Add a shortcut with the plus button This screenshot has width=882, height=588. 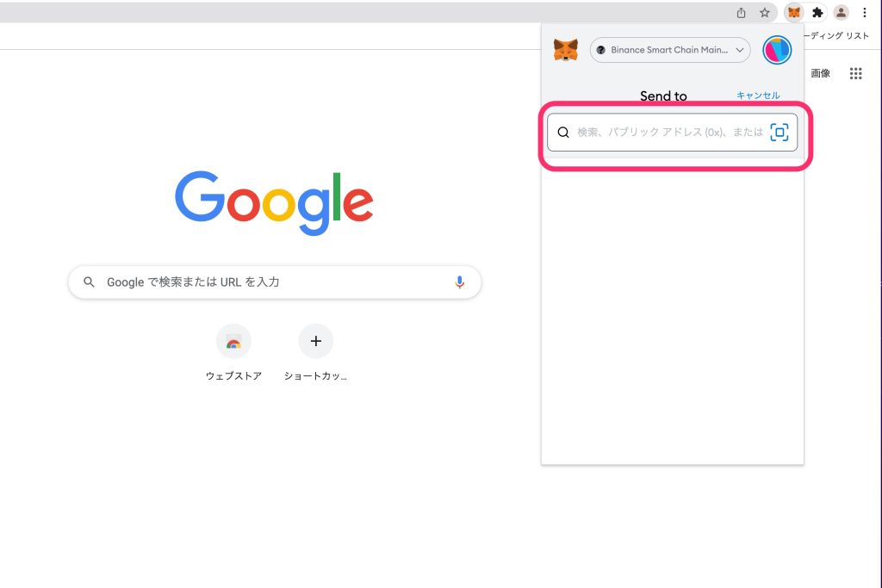(315, 342)
